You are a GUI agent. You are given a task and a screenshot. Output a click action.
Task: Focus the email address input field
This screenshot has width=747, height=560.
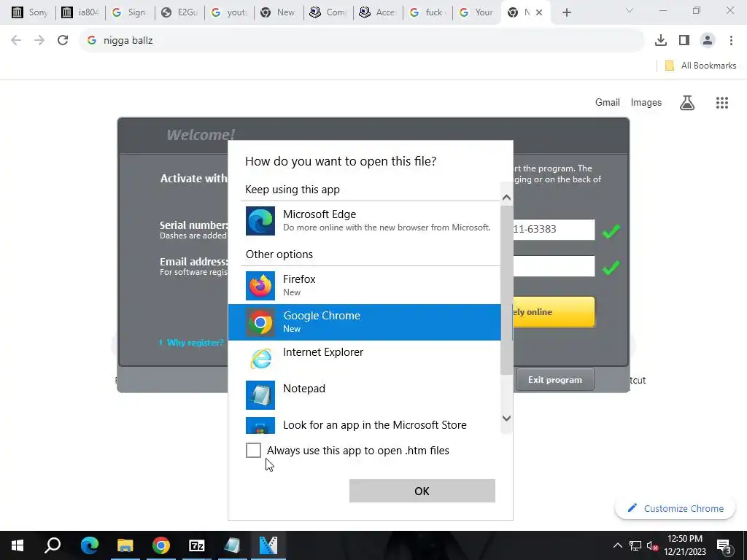point(554,266)
